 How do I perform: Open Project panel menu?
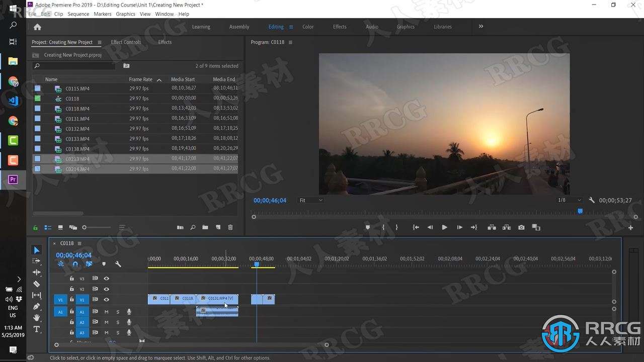click(x=99, y=42)
